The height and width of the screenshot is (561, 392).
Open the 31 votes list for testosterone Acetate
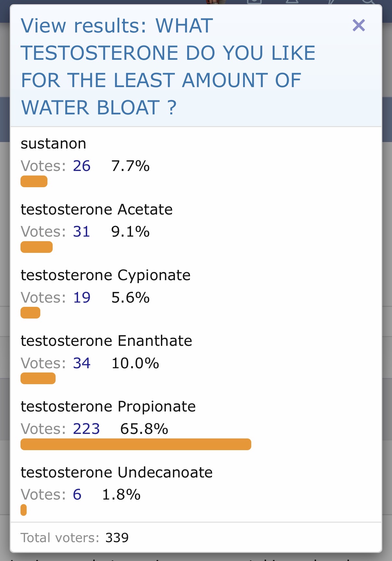(81, 232)
